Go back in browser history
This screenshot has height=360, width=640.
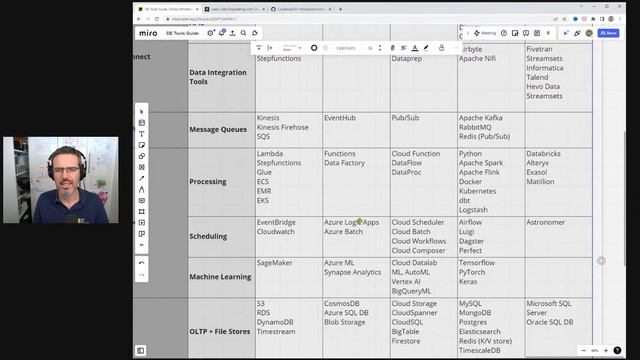point(139,19)
